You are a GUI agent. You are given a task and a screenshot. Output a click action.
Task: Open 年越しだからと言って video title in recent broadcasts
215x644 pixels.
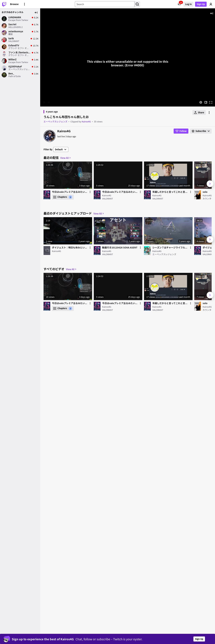coord(170,192)
